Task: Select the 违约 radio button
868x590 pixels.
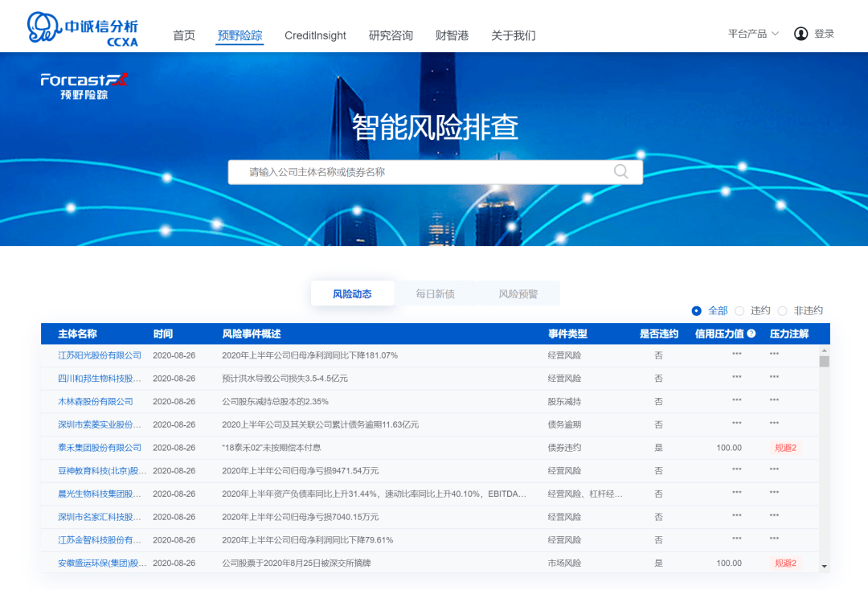Action: [x=739, y=310]
